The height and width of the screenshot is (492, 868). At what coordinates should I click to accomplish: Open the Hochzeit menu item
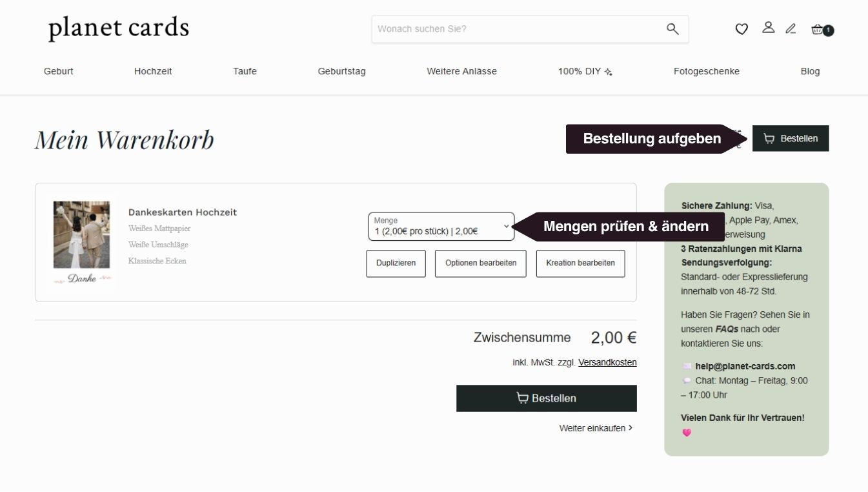pyautogui.click(x=153, y=72)
